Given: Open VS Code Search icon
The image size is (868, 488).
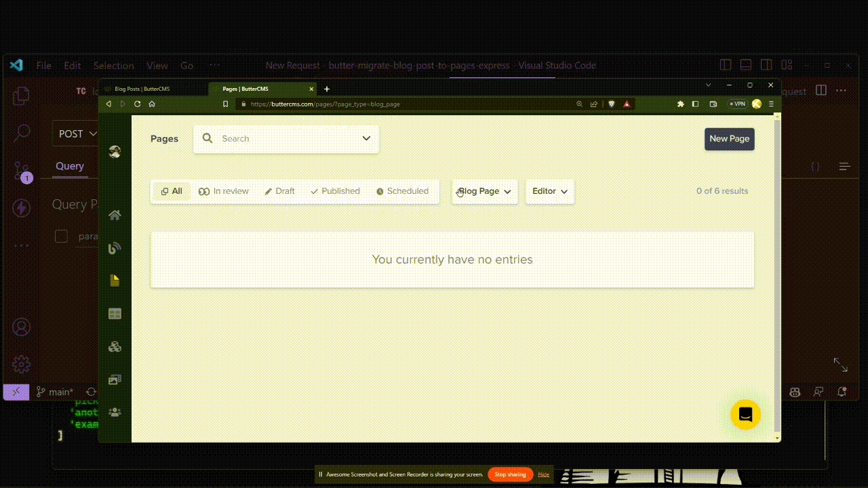Looking at the screenshot, I should pyautogui.click(x=22, y=133).
